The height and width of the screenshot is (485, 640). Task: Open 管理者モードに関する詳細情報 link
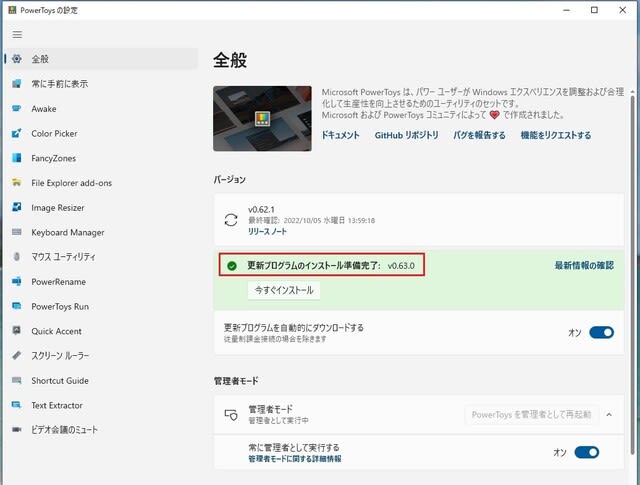pos(295,459)
